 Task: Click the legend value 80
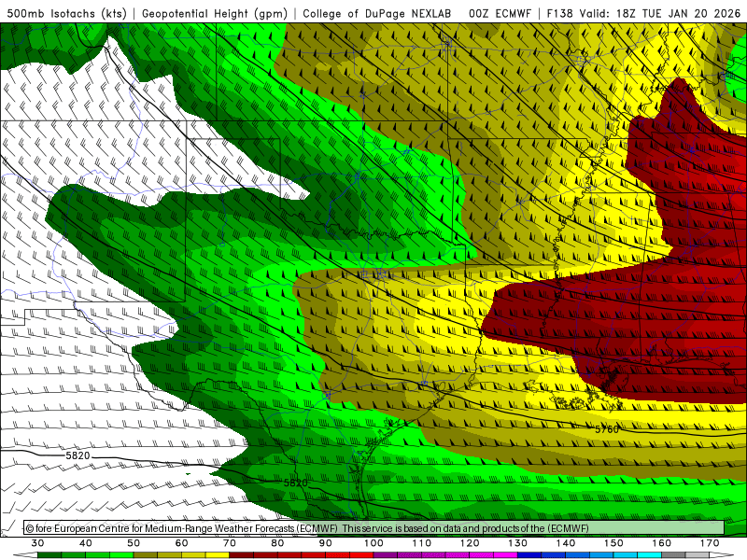(x=277, y=543)
